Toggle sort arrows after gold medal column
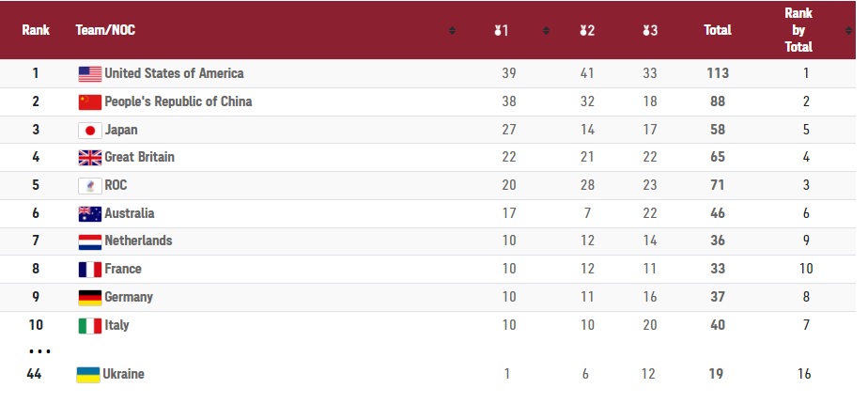Image resolution: width=868 pixels, height=404 pixels. tap(546, 30)
